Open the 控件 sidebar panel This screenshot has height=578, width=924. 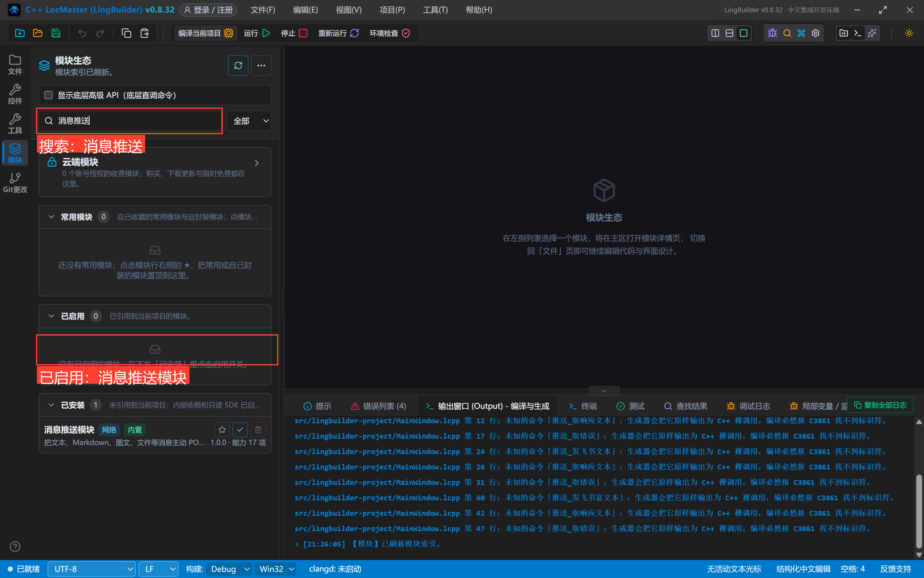pyautogui.click(x=15, y=94)
